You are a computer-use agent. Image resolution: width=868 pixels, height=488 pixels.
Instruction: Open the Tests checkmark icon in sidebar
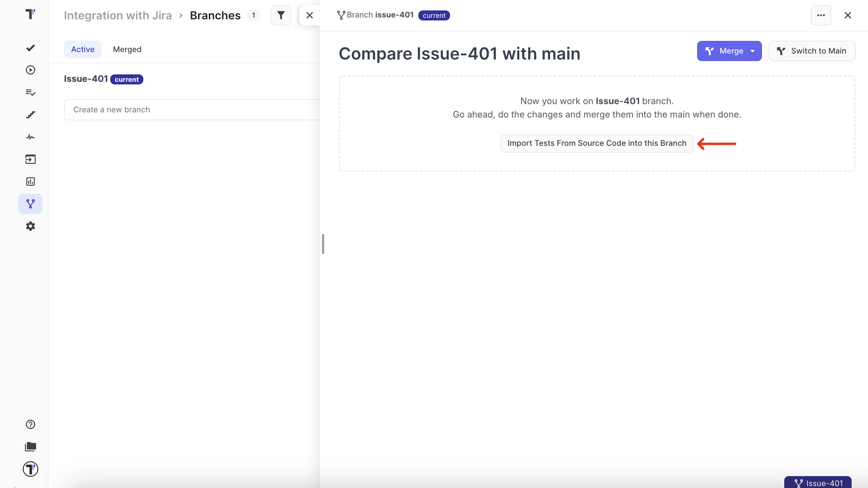[30, 48]
